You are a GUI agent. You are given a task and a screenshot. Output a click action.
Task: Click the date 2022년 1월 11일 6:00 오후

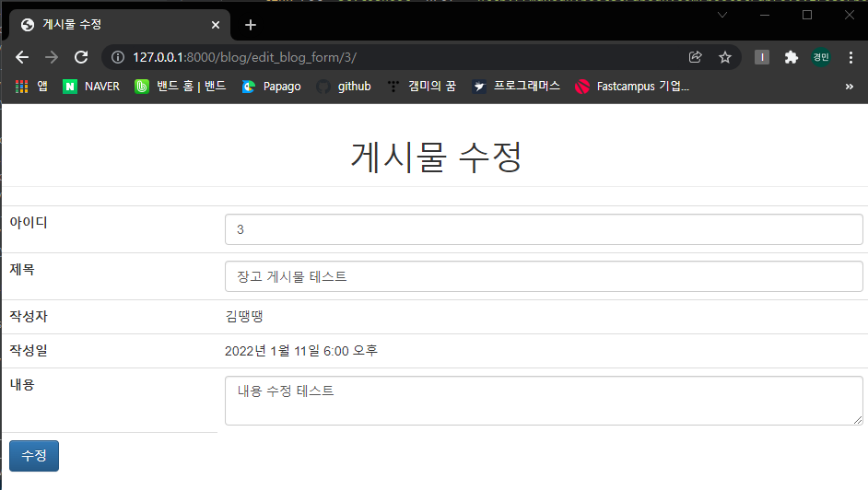coord(301,351)
